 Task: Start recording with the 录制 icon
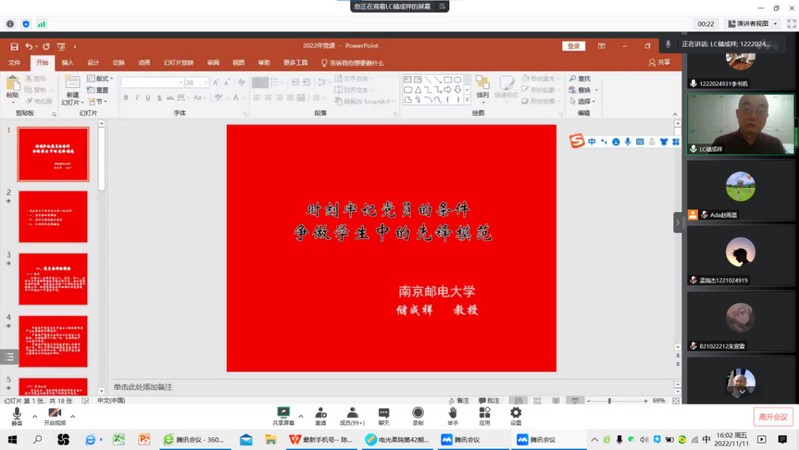pos(418,414)
